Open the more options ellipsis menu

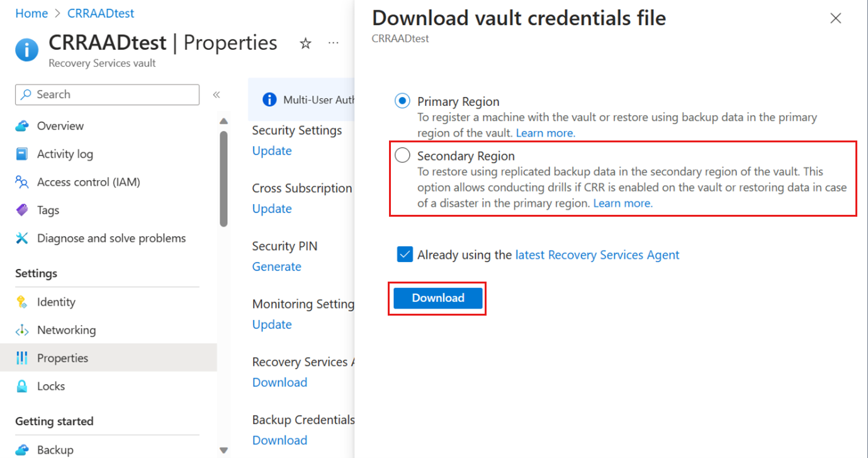334,43
